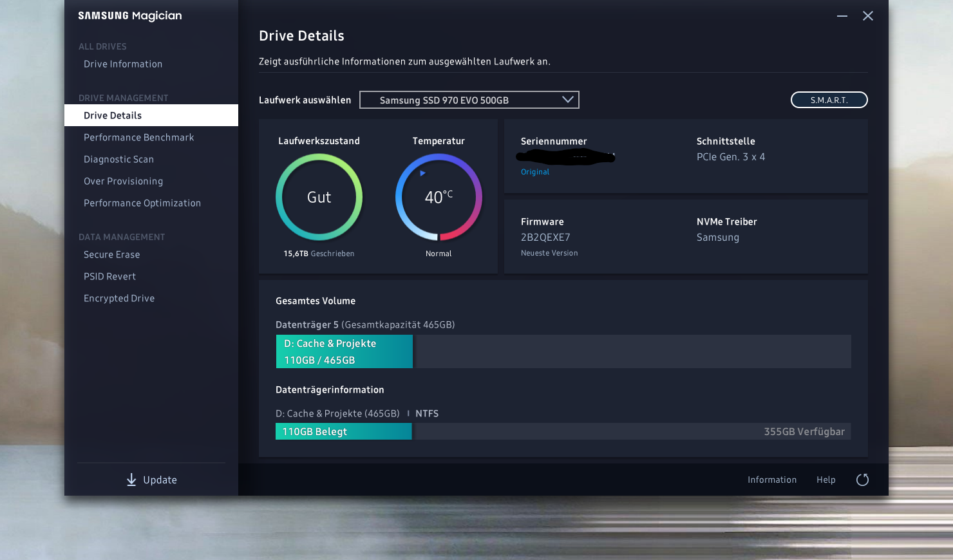Open Encrypted Drive section
953x560 pixels.
[x=119, y=299]
